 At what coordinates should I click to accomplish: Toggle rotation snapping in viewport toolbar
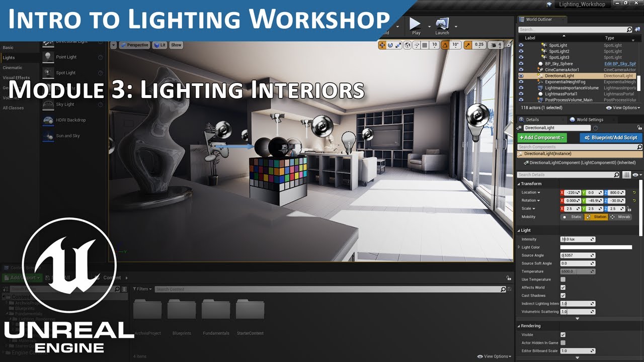pyautogui.click(x=445, y=45)
